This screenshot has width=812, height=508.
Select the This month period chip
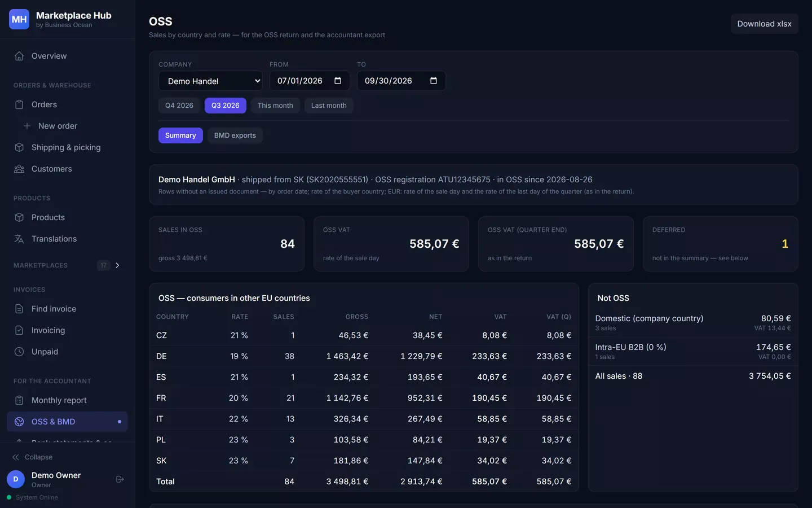(x=275, y=106)
